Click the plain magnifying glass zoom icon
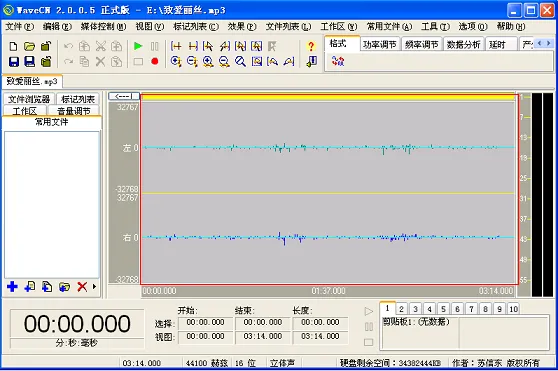Viewport: 558px width, 371px height. pyautogui.click(x=241, y=62)
